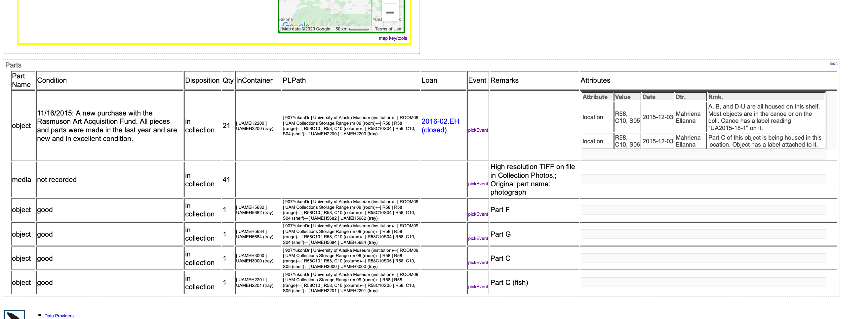This screenshot has height=319, width=868.
Task: Open the "Data Providers" link
Action: pos(59,316)
